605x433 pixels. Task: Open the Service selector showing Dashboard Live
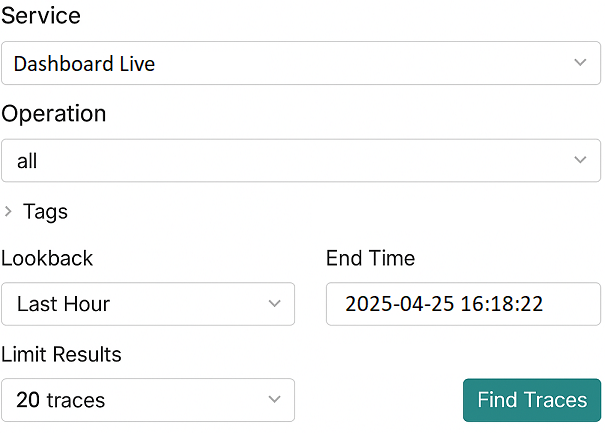click(x=300, y=63)
